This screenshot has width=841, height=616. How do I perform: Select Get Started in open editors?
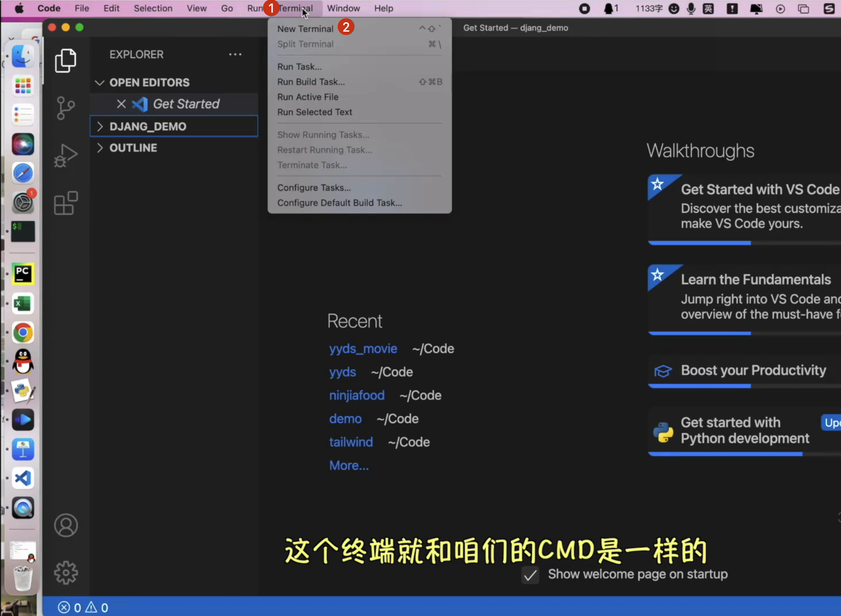pyautogui.click(x=174, y=104)
